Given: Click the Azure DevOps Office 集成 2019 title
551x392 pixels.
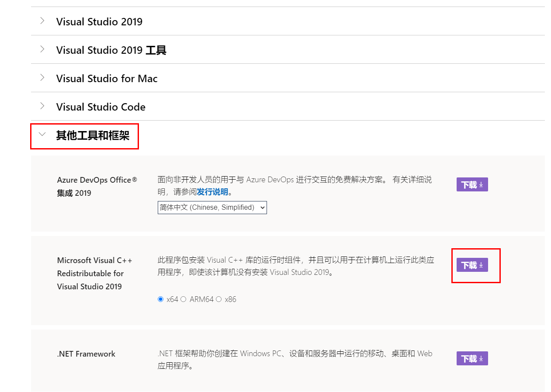Looking at the screenshot, I should pos(97,186).
